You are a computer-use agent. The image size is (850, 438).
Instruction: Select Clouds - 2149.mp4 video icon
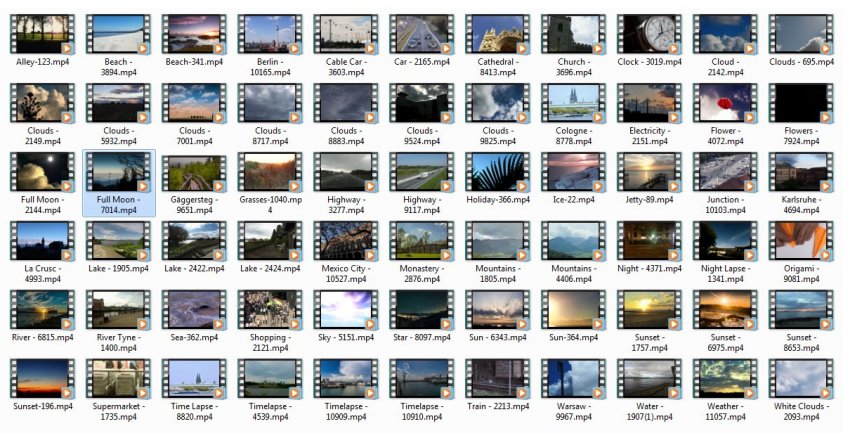point(42,104)
